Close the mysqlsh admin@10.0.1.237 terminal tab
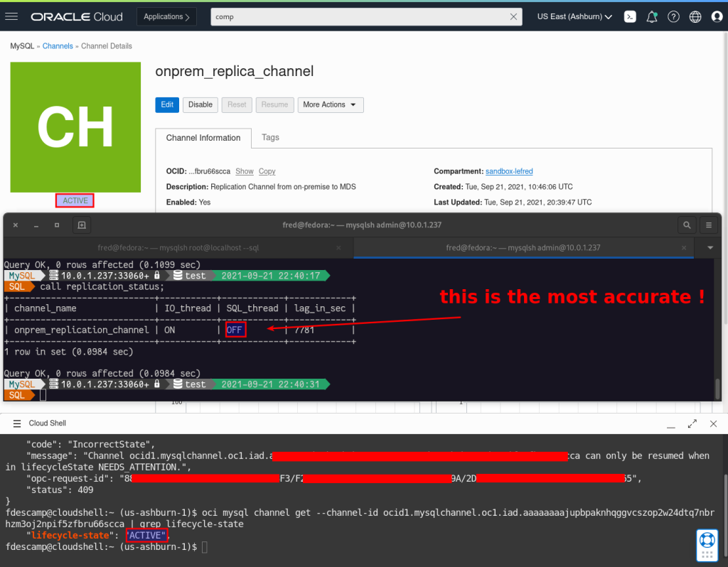 tap(683, 248)
